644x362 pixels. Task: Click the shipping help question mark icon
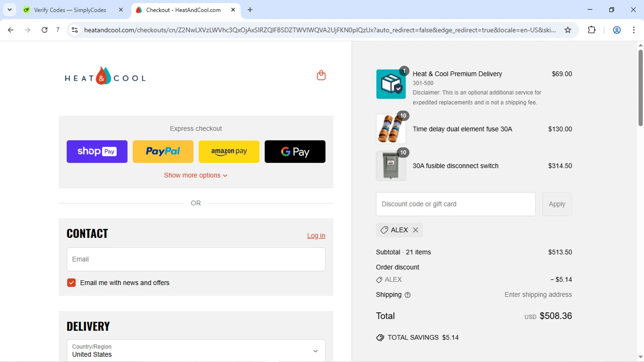[x=407, y=295]
